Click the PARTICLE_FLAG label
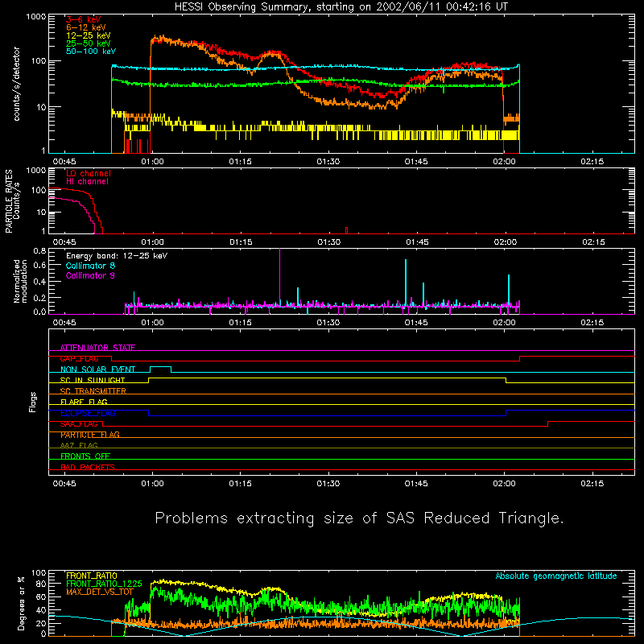The width and height of the screenshot is (644, 644). [90, 435]
